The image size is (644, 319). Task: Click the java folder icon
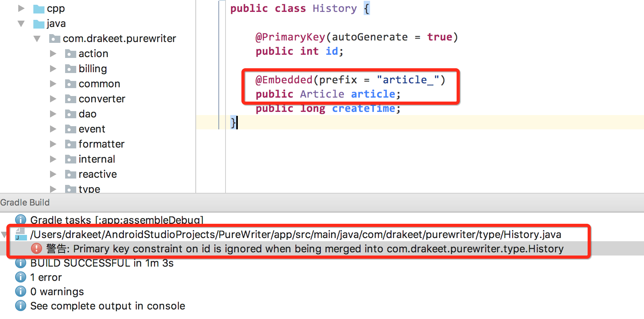(x=39, y=24)
